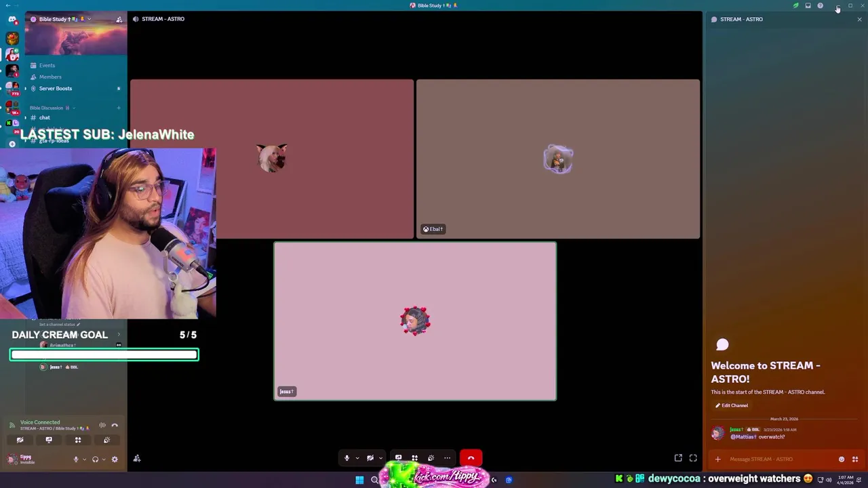Hang up with red disconnect button
This screenshot has width=868, height=488.
coord(471,458)
